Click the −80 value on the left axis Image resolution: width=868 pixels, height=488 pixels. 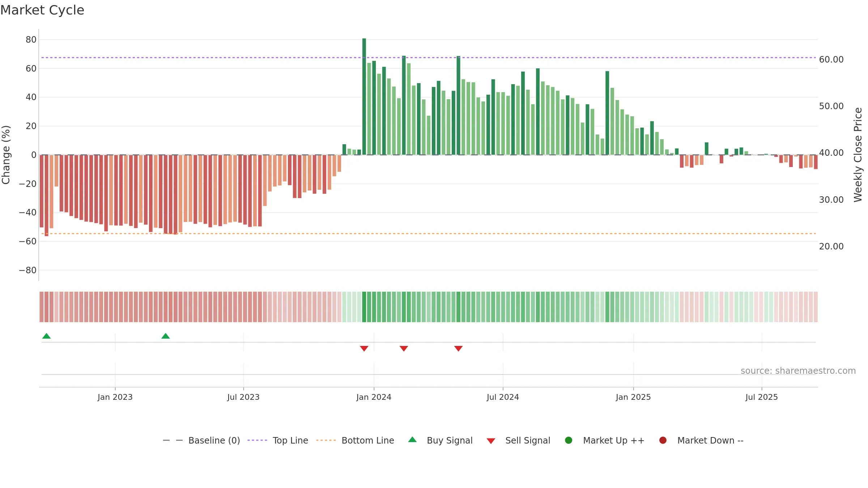tap(28, 270)
